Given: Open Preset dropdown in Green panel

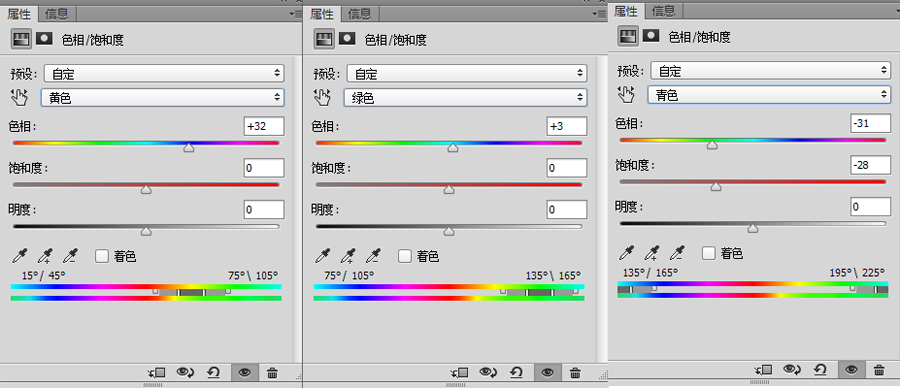Looking at the screenshot, I should pyautogui.click(x=467, y=73).
